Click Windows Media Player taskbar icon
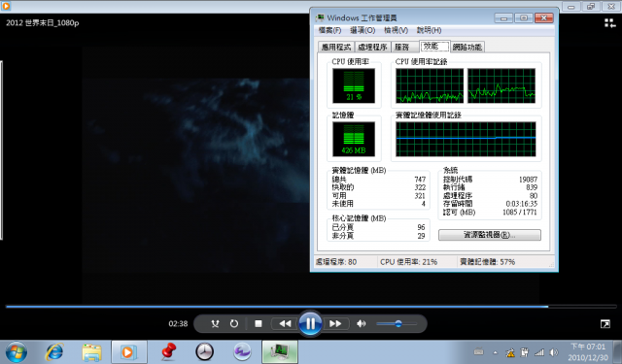 (129, 351)
